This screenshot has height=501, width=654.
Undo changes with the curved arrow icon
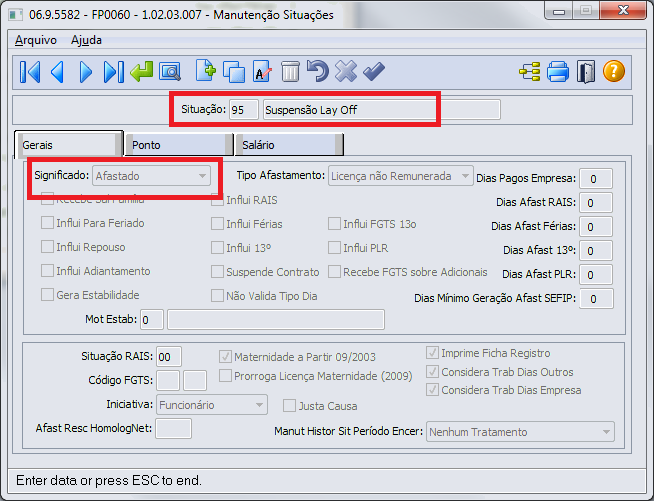pos(318,71)
